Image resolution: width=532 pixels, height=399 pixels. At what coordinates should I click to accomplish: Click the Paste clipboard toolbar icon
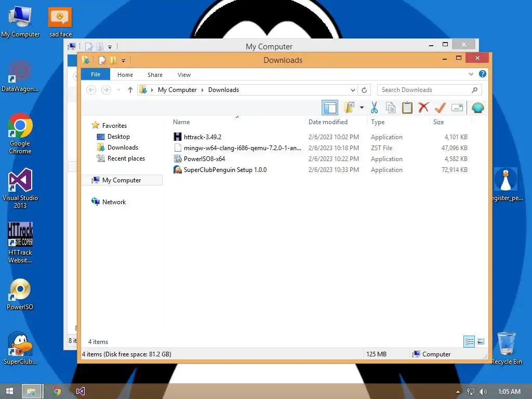tap(407, 108)
